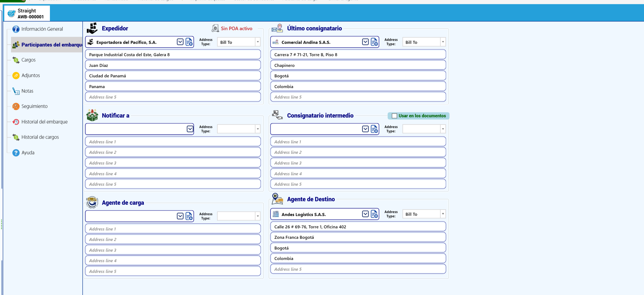Click the Andes Logistics building icon
644x295 pixels.
pyautogui.click(x=276, y=214)
